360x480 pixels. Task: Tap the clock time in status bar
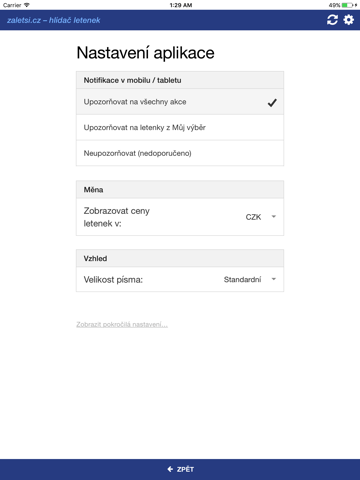(181, 5)
